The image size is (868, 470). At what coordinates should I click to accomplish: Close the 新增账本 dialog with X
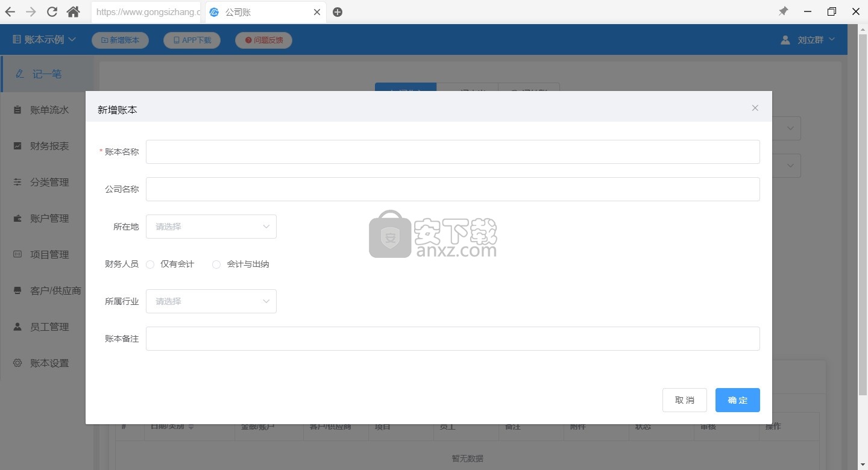pyautogui.click(x=755, y=108)
